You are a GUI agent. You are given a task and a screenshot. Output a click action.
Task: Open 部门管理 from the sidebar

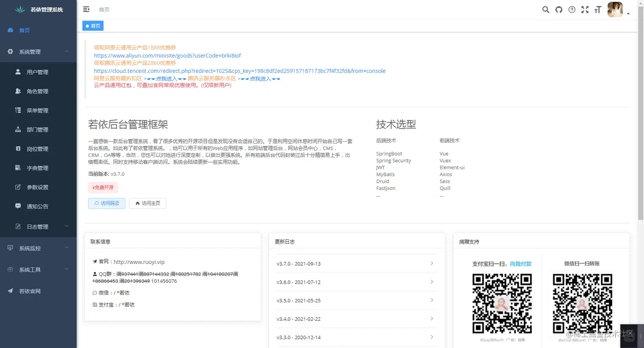coord(38,129)
